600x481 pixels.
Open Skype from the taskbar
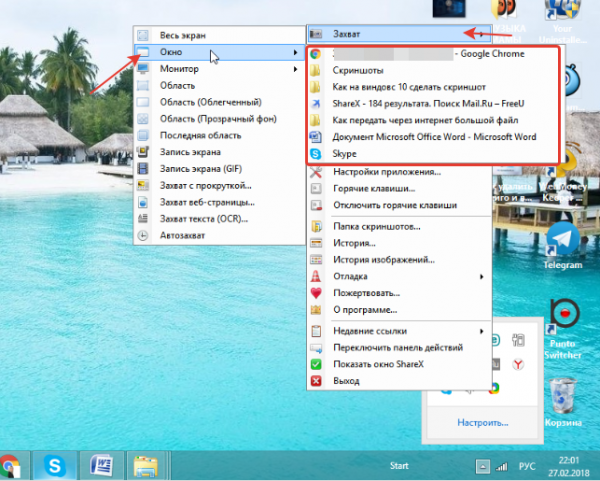point(55,466)
